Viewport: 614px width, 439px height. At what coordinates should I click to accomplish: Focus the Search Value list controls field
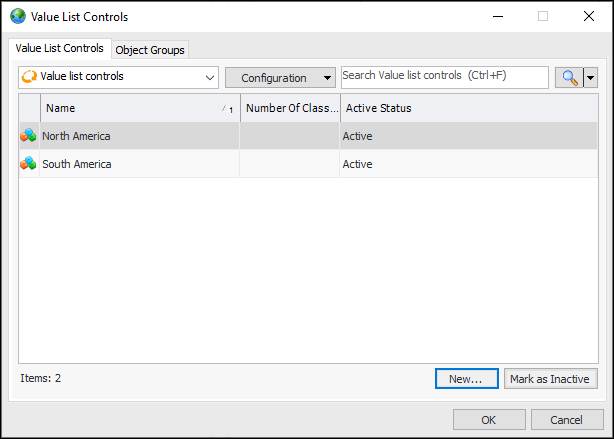tap(444, 76)
